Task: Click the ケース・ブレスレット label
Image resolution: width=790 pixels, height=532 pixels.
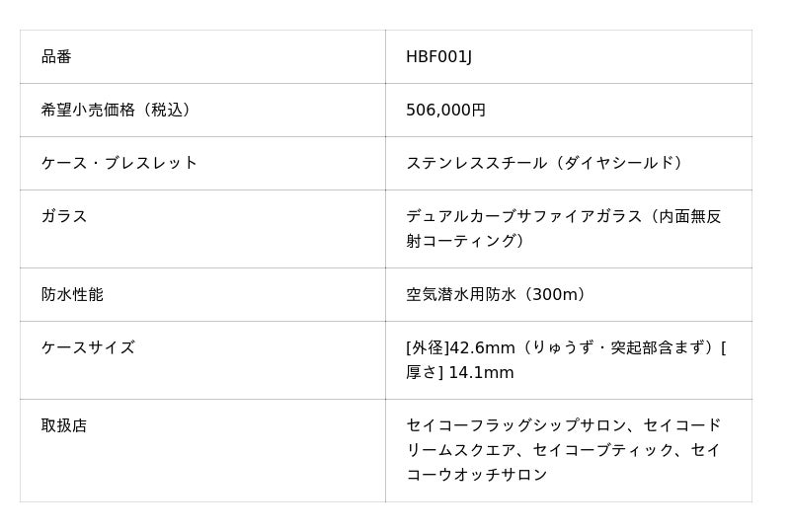Action: tap(119, 163)
